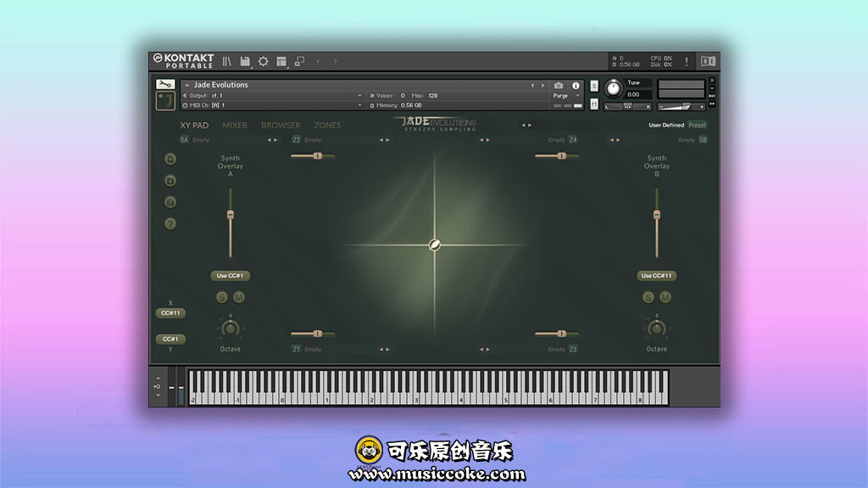Go to next instrument in header
Viewport: 868px width, 488px height.
point(543,86)
